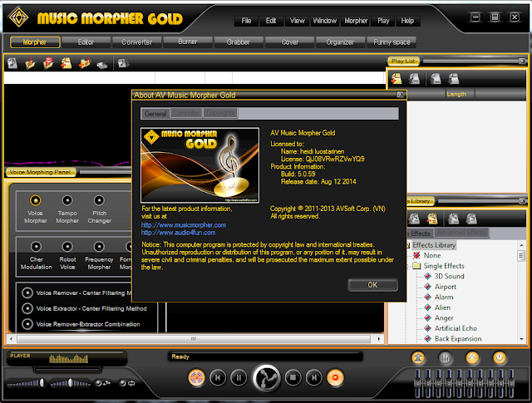Click the previous track button

pyautogui.click(x=218, y=377)
